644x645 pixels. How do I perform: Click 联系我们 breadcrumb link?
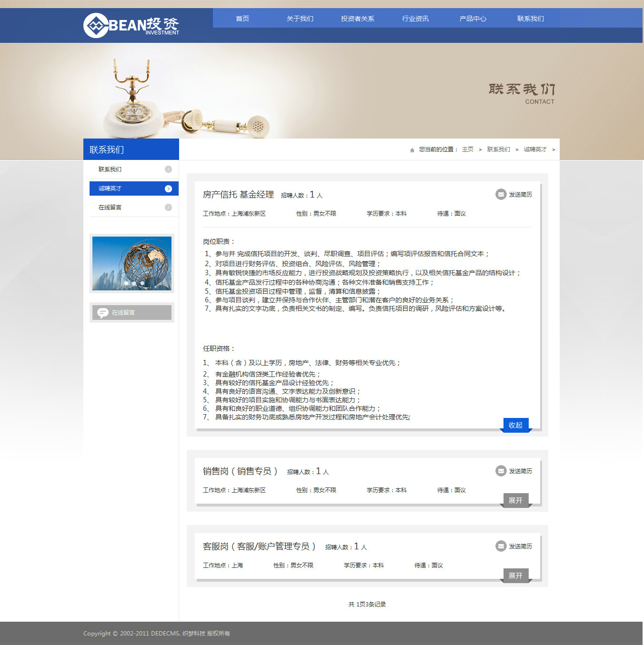(498, 149)
